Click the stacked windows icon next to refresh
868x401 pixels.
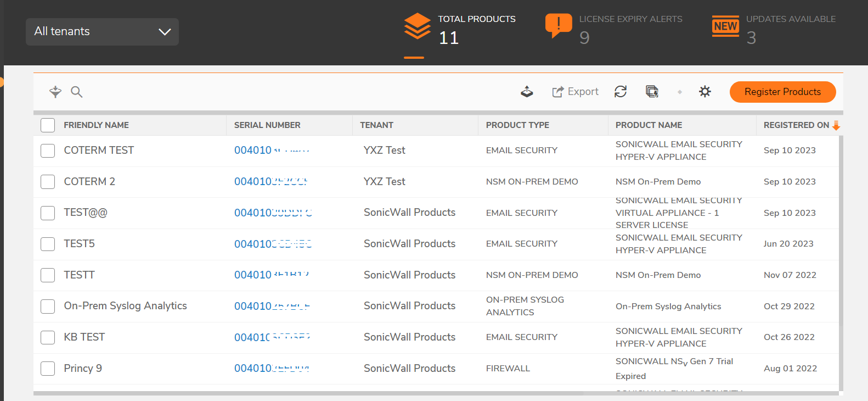pyautogui.click(x=652, y=92)
